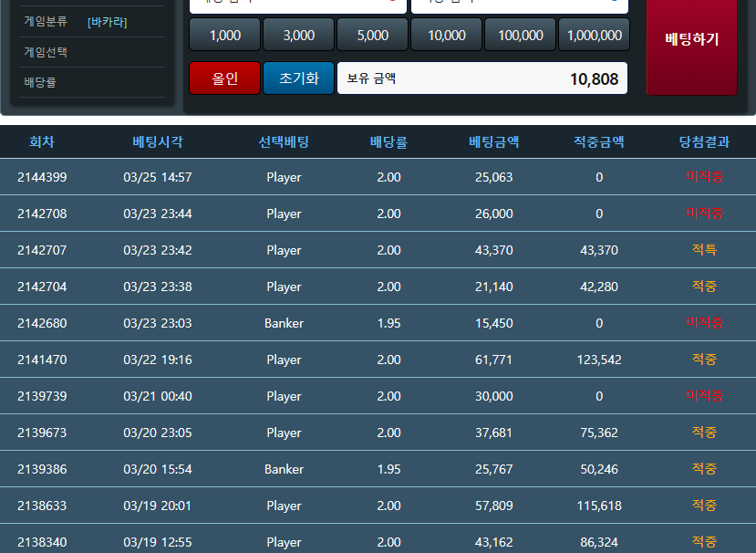Image resolution: width=756 pixels, height=553 pixels.
Task: Click the 베팅시각 column header
Action: point(158,141)
